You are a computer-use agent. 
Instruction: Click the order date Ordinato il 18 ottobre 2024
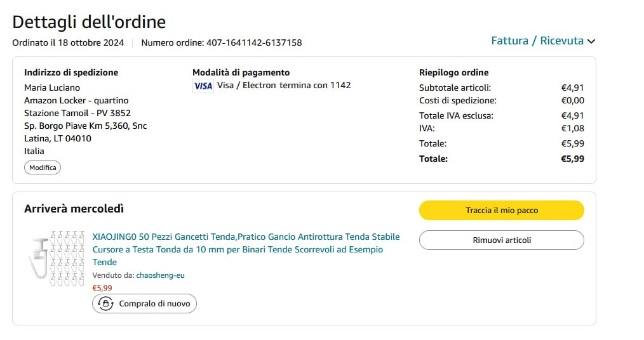tap(68, 43)
